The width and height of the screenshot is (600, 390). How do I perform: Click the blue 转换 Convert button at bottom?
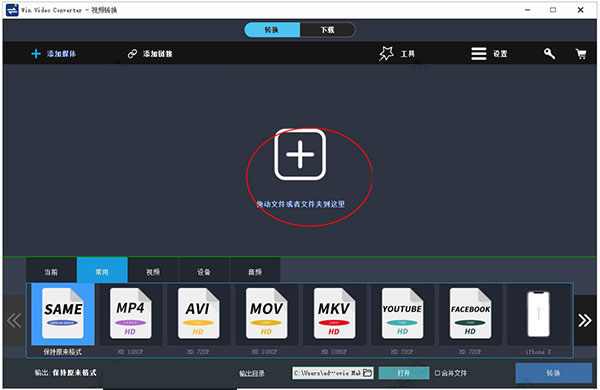coord(553,373)
